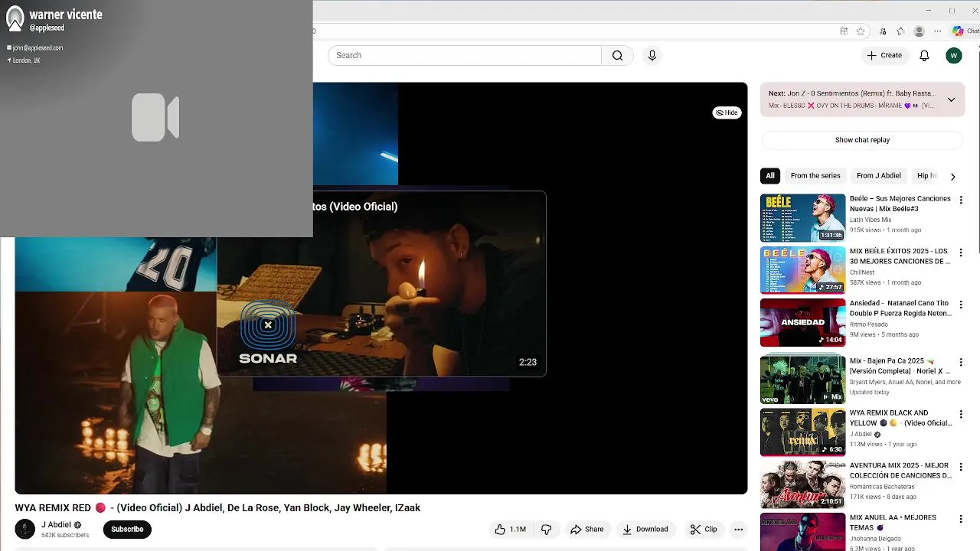Open J Abdiel channel name link

(56, 524)
